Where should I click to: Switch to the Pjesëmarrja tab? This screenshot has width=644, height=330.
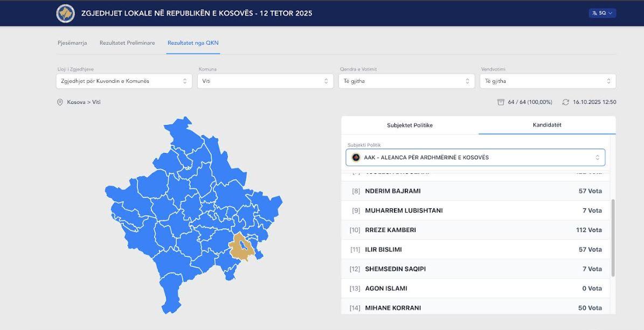[72, 43]
